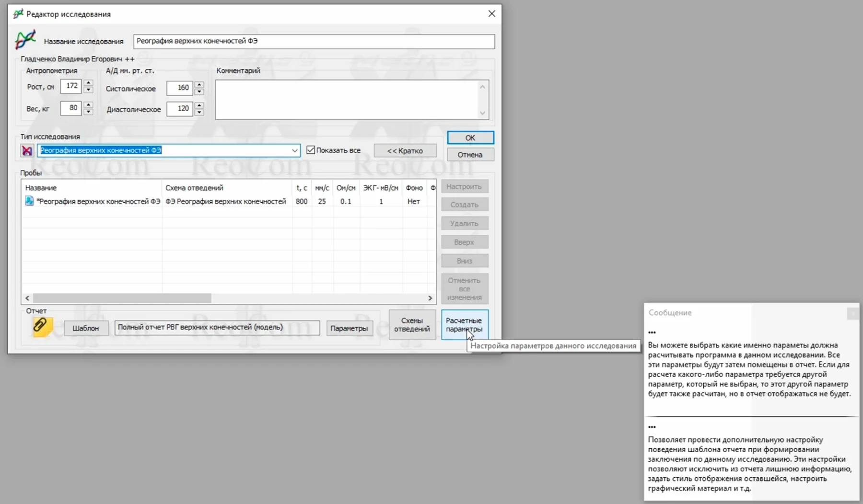Click the Удалить button
This screenshot has width=863, height=504.
click(465, 223)
